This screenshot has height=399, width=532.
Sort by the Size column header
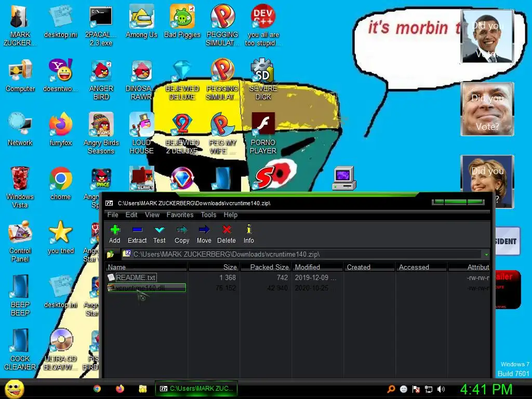pyautogui.click(x=214, y=267)
